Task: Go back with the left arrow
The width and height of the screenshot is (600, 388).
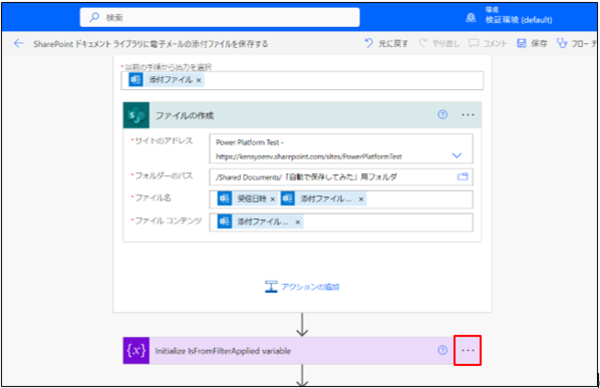Action: 18,43
